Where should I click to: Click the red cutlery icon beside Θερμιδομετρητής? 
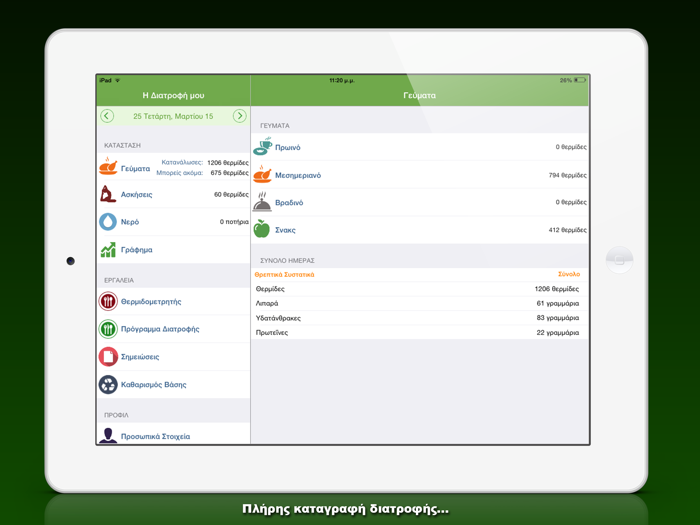(108, 302)
